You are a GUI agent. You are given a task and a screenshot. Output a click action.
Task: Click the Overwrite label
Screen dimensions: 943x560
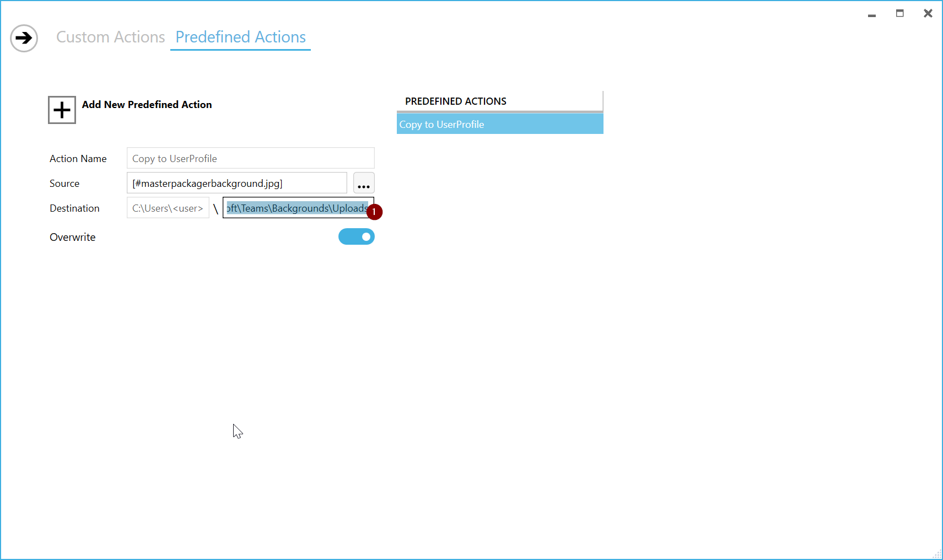[x=73, y=237]
